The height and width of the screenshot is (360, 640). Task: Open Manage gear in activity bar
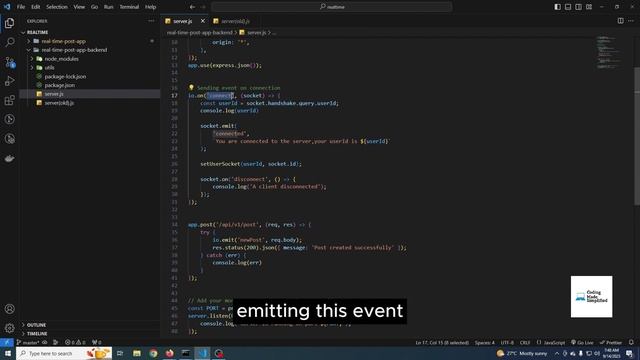pyautogui.click(x=9, y=328)
